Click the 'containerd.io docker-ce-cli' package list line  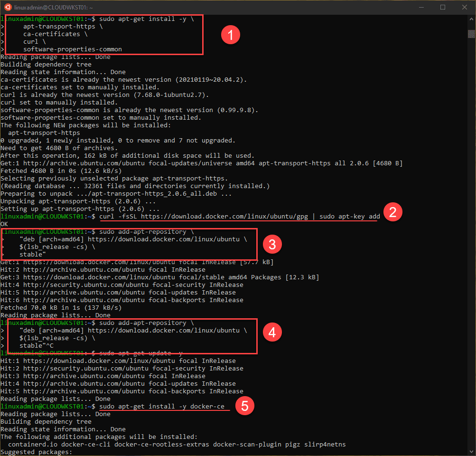[177, 444]
